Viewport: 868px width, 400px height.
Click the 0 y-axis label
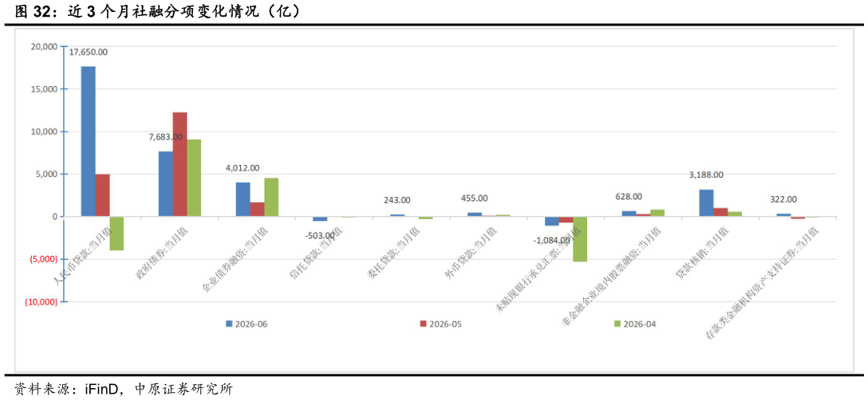pyautogui.click(x=55, y=217)
